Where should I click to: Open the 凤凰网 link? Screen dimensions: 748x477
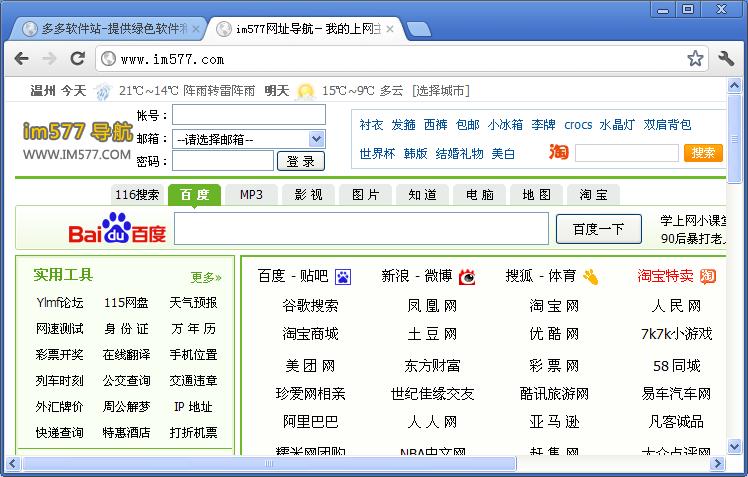[x=432, y=305]
